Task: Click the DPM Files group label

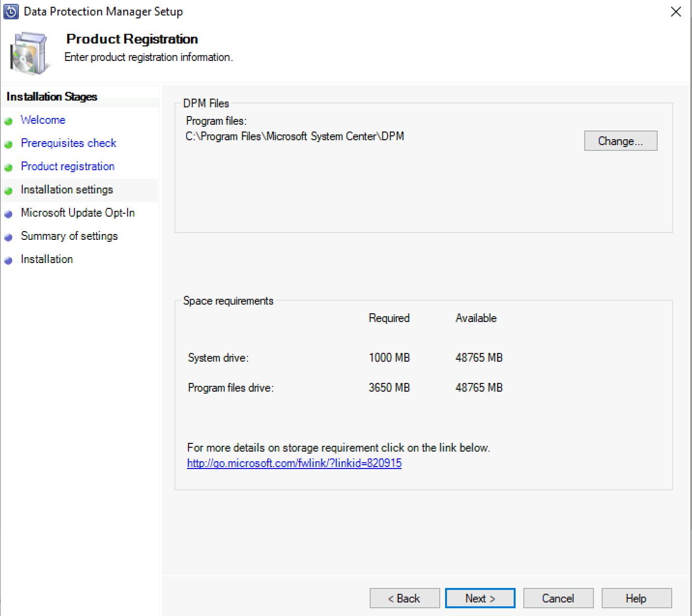Action: coord(206,103)
